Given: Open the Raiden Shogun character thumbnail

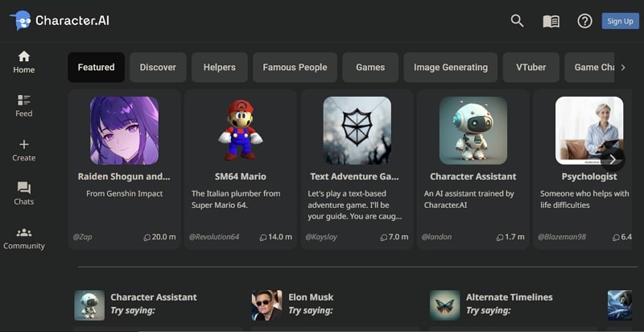Looking at the screenshot, I should pyautogui.click(x=124, y=131).
